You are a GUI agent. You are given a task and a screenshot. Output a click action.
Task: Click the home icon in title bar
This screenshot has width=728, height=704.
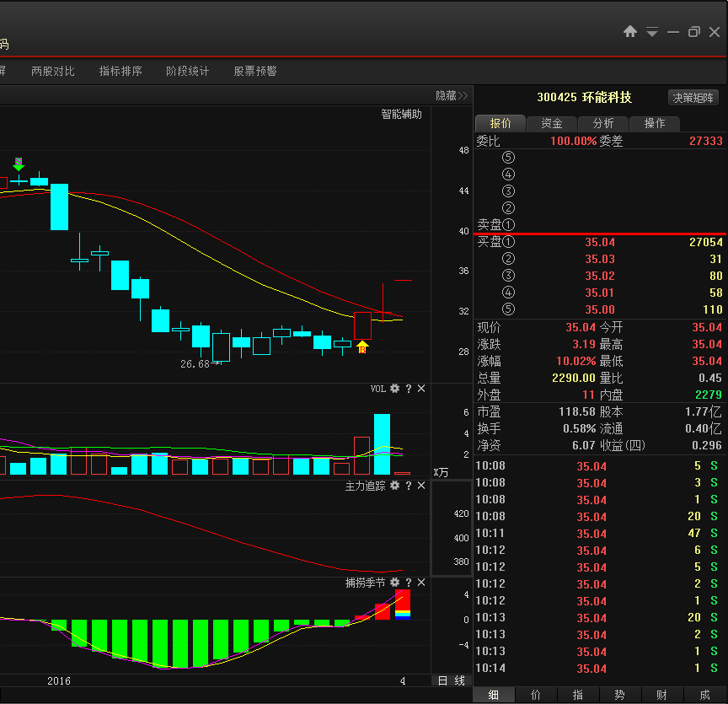pyautogui.click(x=630, y=31)
